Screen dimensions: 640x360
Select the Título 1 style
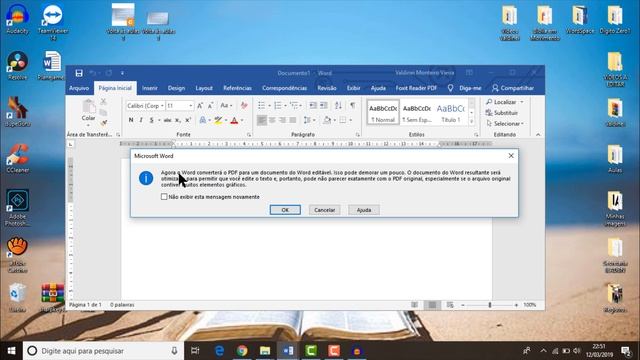coord(450,112)
